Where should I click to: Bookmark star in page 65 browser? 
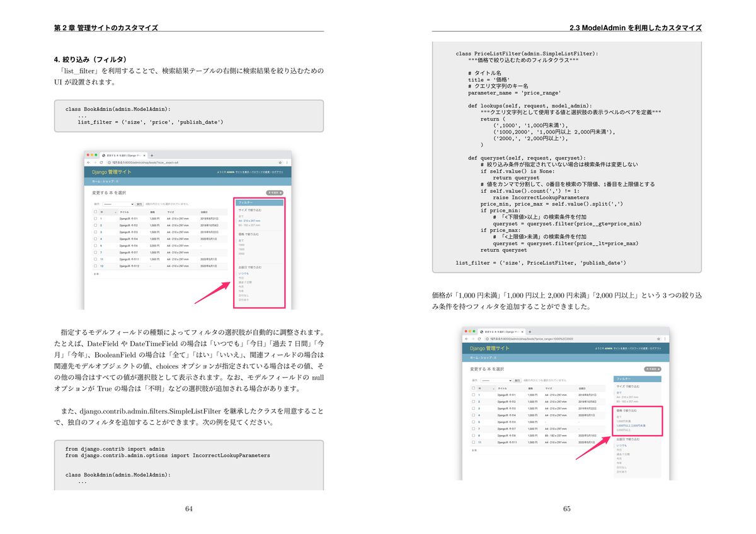click(x=658, y=339)
